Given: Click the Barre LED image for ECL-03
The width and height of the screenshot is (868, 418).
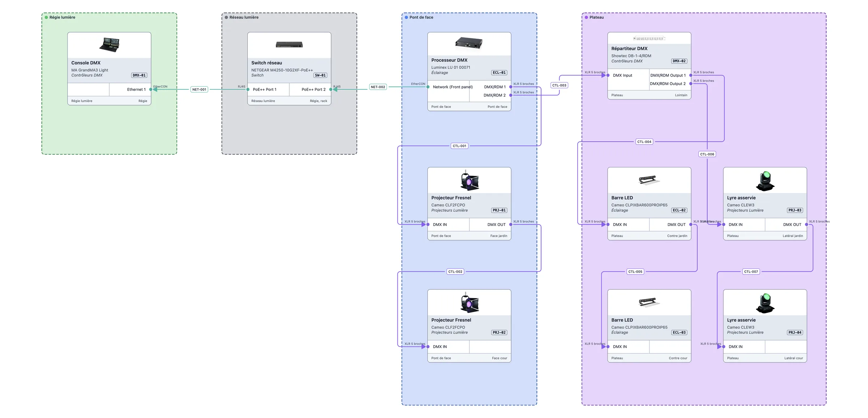Looking at the screenshot, I should tap(649, 302).
